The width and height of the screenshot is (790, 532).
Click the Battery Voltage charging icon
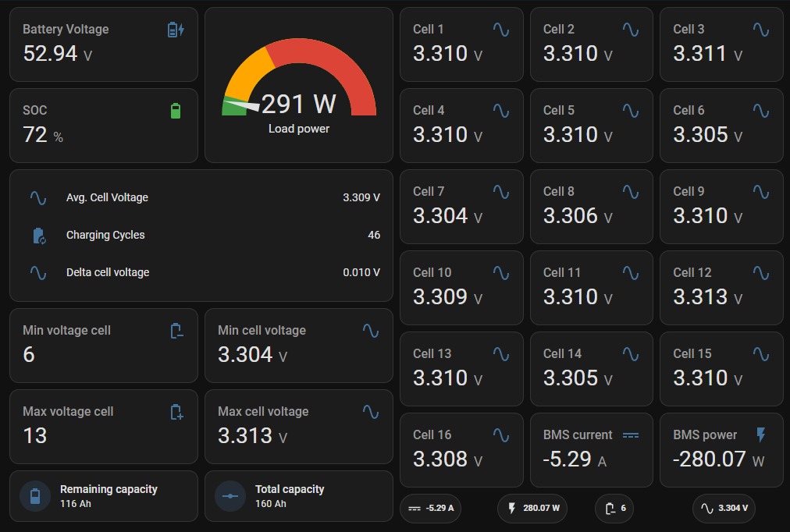pyautogui.click(x=176, y=30)
